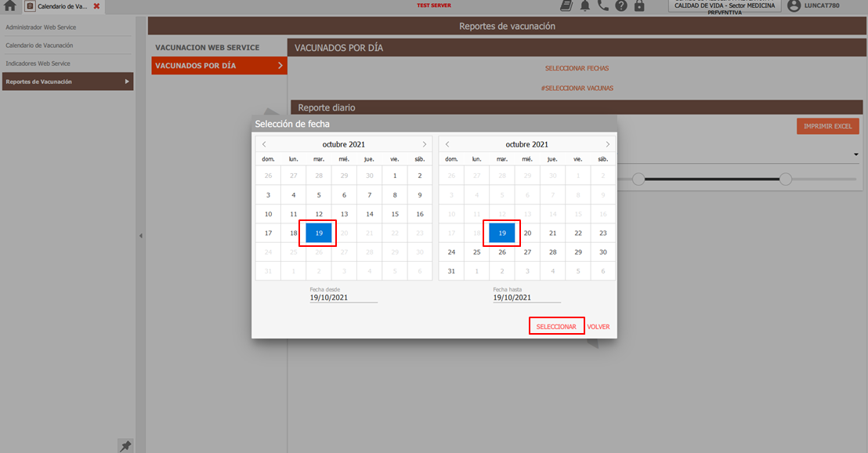Select Vacunados por día menu entry

point(219,66)
